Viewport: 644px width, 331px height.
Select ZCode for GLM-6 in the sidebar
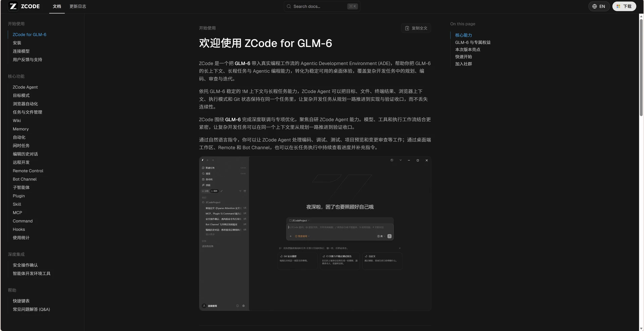pos(30,35)
